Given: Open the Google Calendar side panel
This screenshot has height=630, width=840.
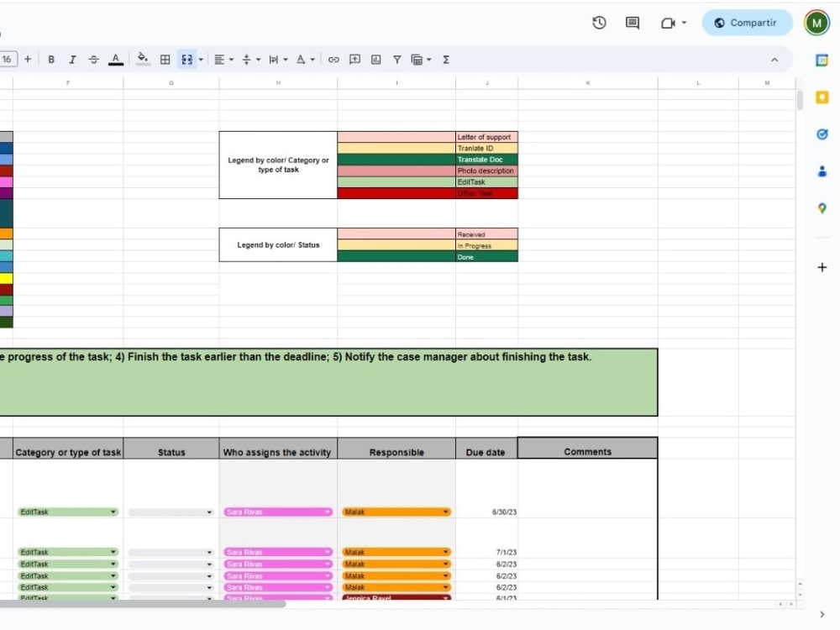Looking at the screenshot, I should pyautogui.click(x=822, y=60).
